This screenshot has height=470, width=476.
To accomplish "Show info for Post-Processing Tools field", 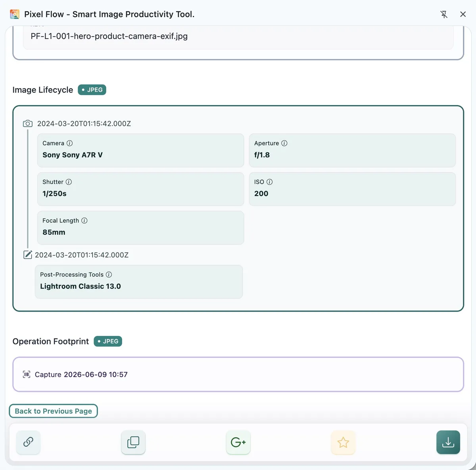I will (x=109, y=275).
